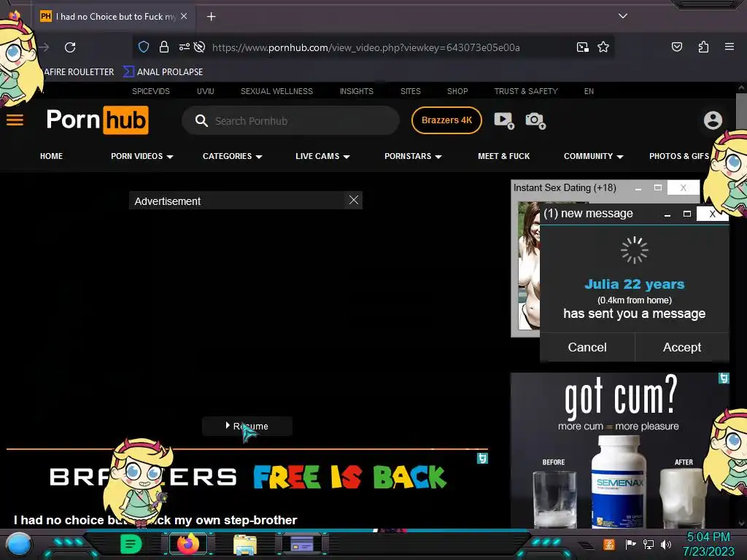Bookmark this page with the star
Screen dimensions: 747x560
[x=603, y=47]
